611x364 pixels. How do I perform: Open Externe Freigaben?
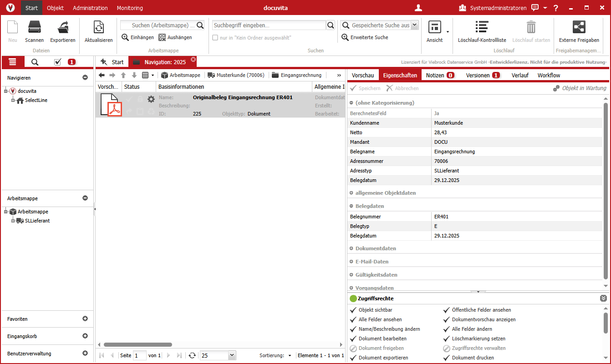579,30
